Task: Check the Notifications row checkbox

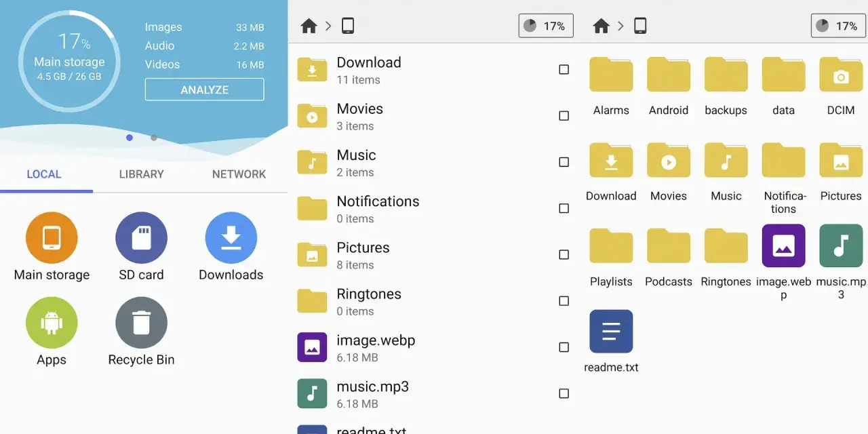Action: (x=564, y=208)
